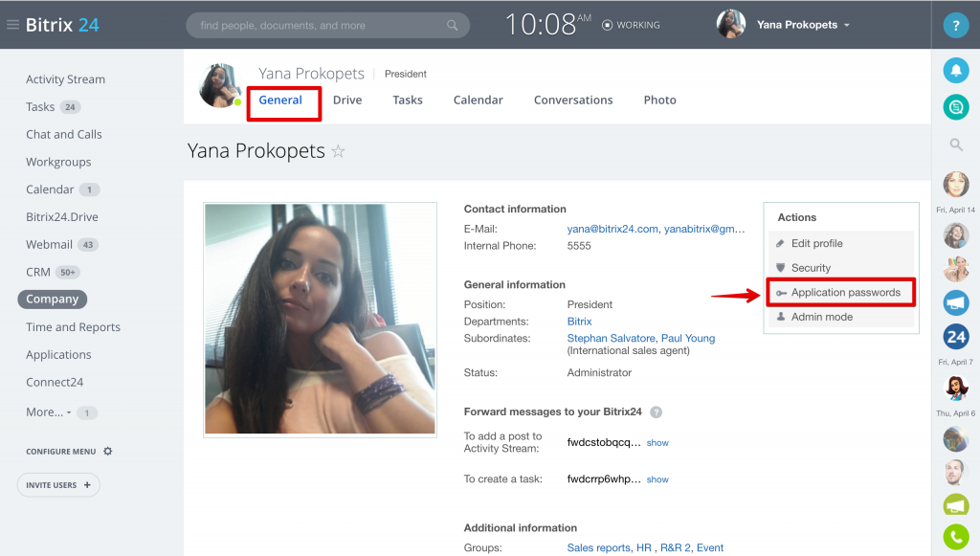Viewport: 980px width, 556px height.
Task: Open the hamburger menu next to Bitrix 24
Action: [12, 25]
